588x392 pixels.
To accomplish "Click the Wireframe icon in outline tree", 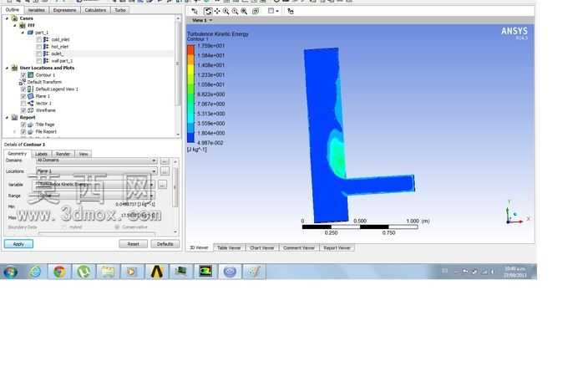I will coord(31,110).
